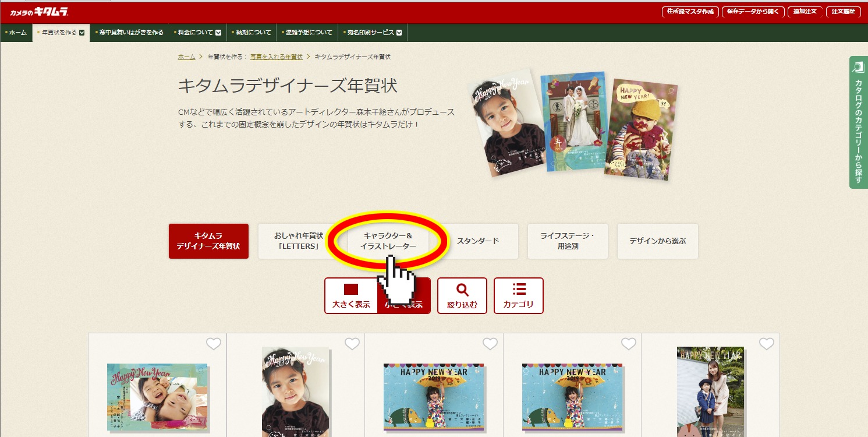Click ホーム breadcrumb link
Image resolution: width=868 pixels, height=437 pixels.
click(x=186, y=57)
